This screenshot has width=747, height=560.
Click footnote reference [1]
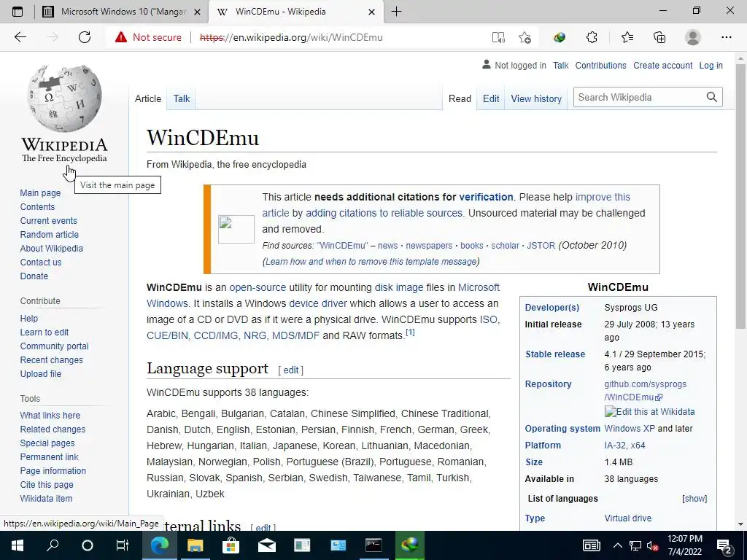tap(410, 332)
